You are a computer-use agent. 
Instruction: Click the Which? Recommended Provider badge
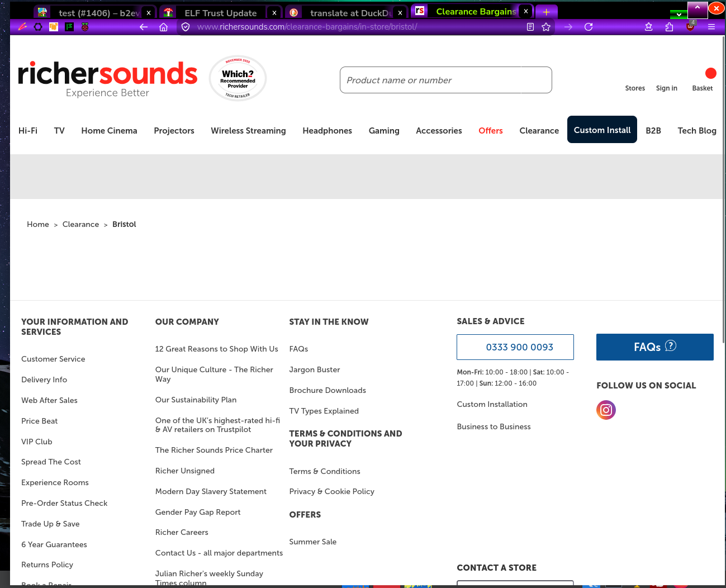238,78
